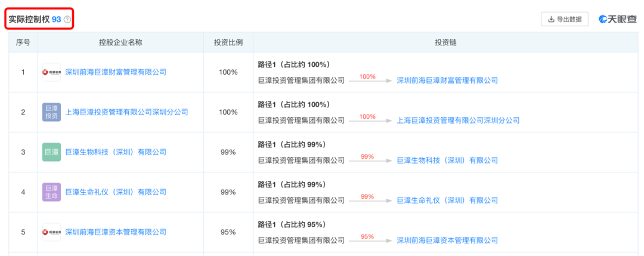Screen dimensions: 644x256
Task: Click 巨漳投资管理集团有限公司 in the first investment path
Action: tap(301, 80)
